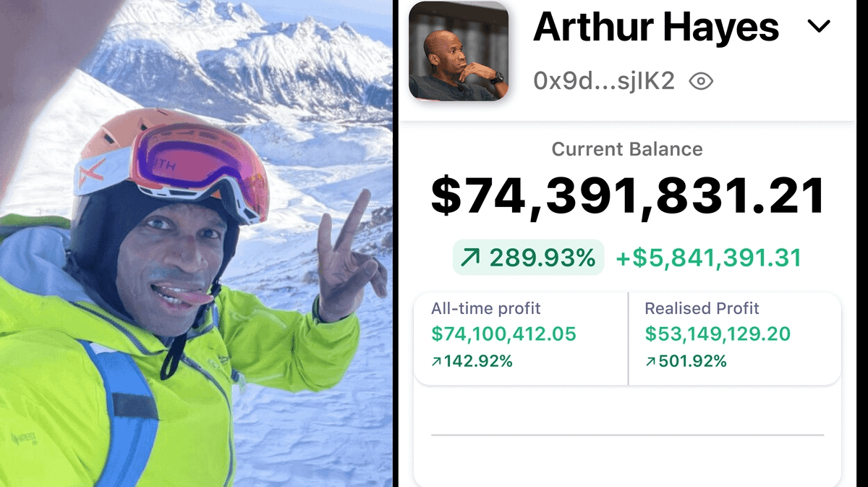Click the $53,149,129.20 realised profit value
868x487 pixels.
718,334
